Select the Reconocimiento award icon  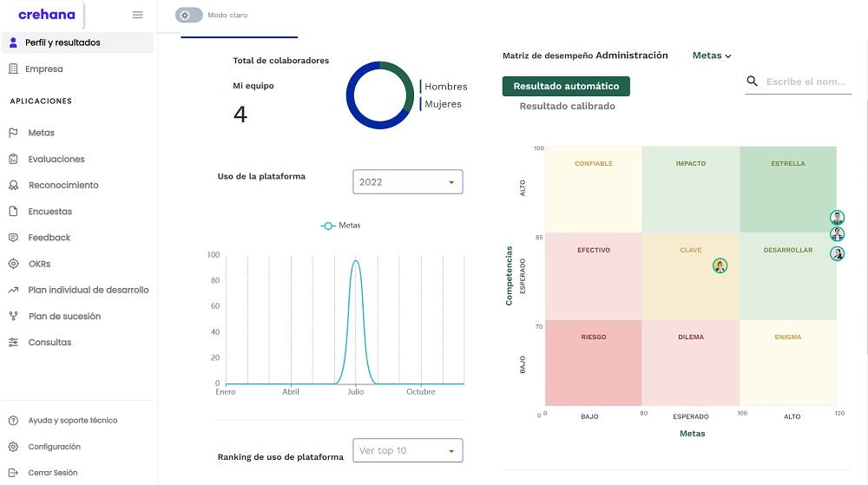pos(13,185)
